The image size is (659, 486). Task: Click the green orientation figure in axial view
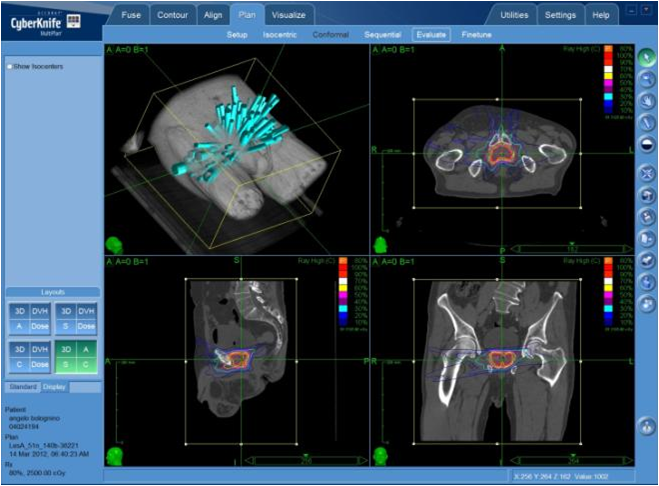click(x=381, y=243)
